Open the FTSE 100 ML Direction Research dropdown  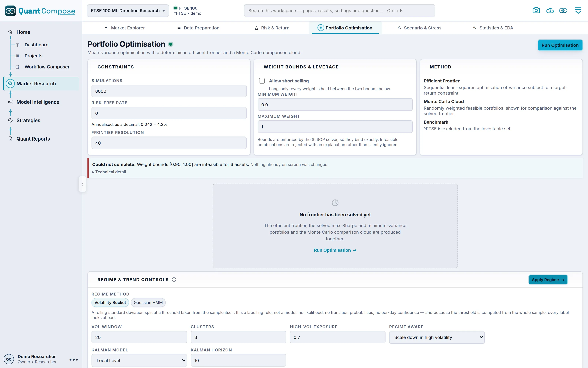pyautogui.click(x=128, y=11)
